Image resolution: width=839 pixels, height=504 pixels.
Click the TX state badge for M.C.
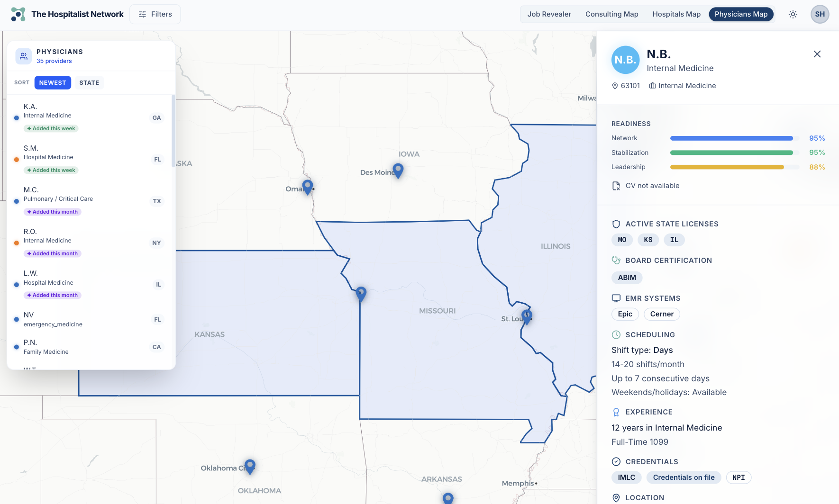coord(157,201)
